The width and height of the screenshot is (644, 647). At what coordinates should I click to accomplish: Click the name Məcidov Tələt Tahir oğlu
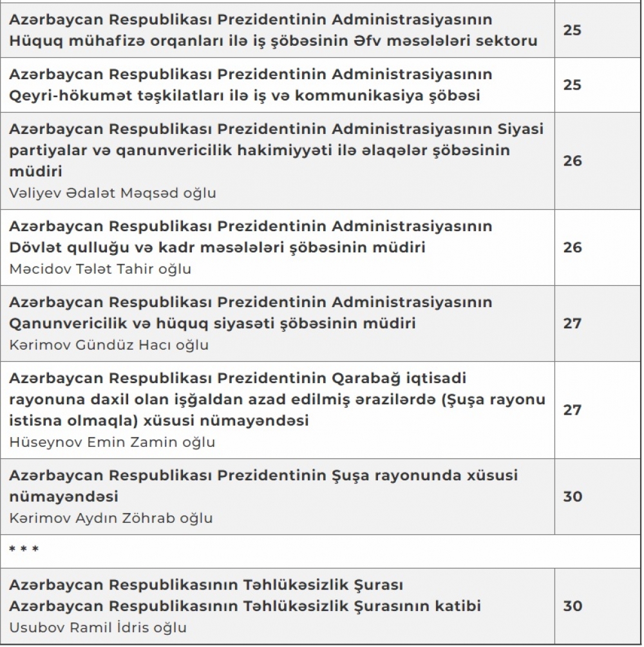click(100, 269)
